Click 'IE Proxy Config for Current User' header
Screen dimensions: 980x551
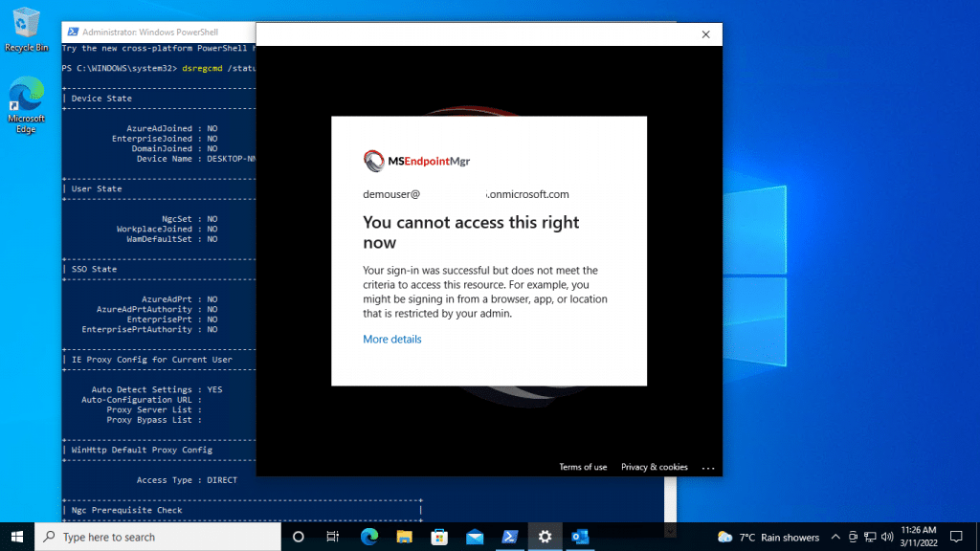coord(152,360)
